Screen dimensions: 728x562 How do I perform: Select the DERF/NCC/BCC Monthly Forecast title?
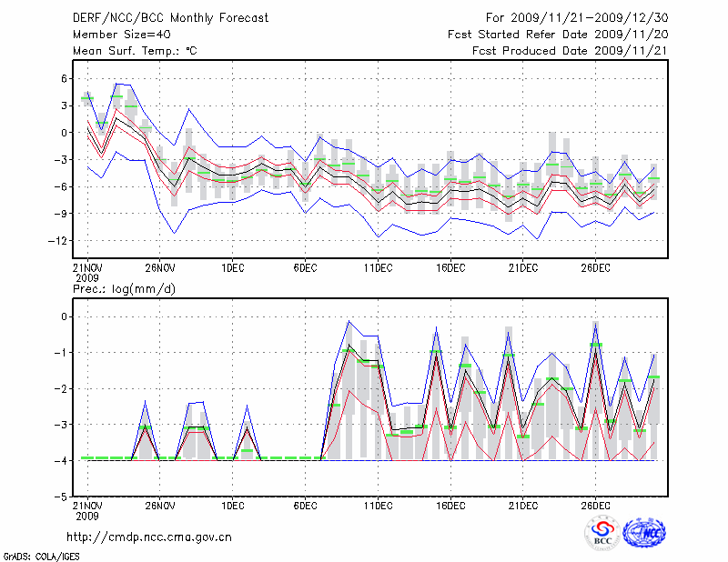[160, 18]
